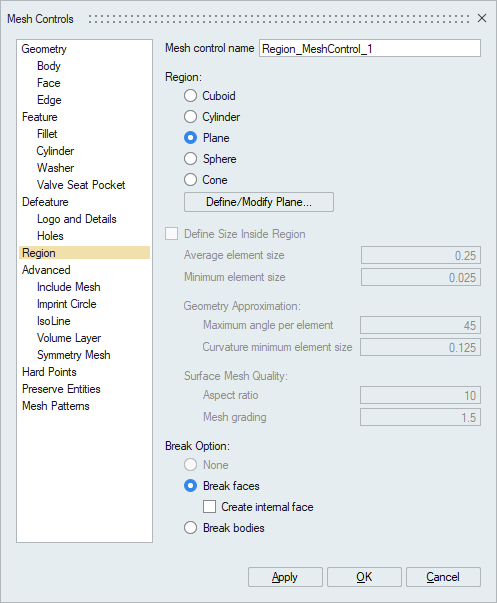Viewport: 497px width, 603px height.
Task: Open the Body geometry category
Action: tap(49, 66)
